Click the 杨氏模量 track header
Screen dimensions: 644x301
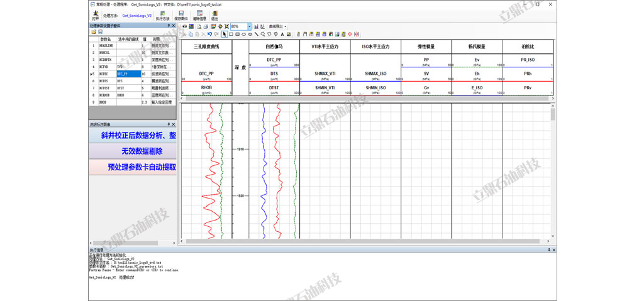[x=477, y=47]
